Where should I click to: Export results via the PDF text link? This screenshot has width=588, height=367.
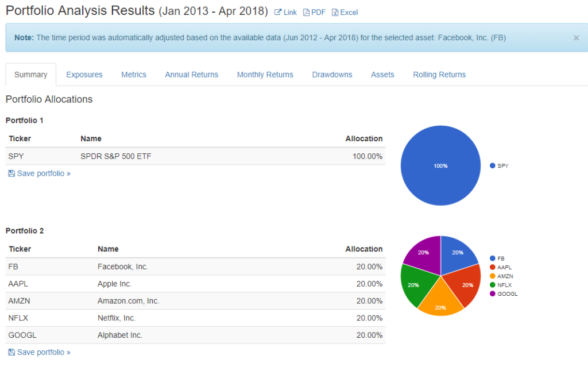point(318,13)
